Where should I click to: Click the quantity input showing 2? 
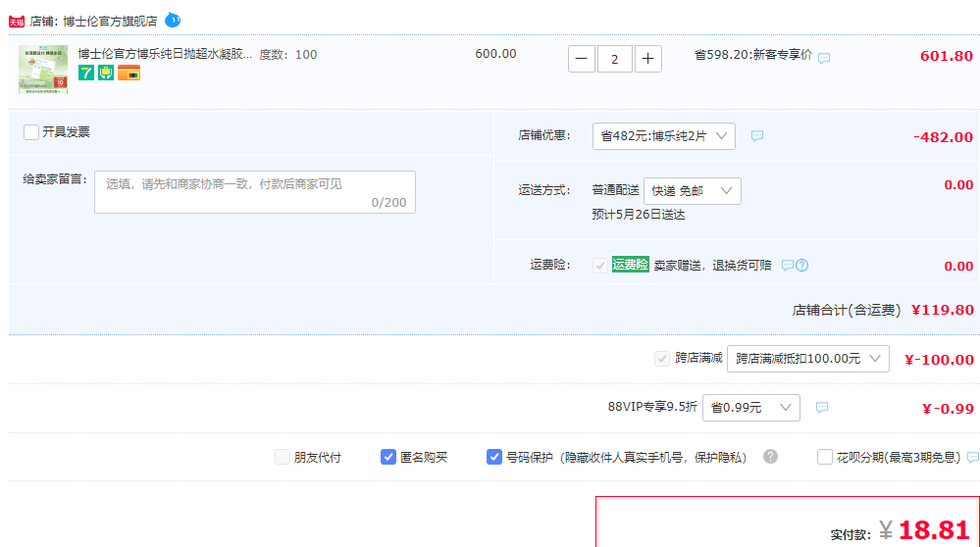click(x=615, y=59)
